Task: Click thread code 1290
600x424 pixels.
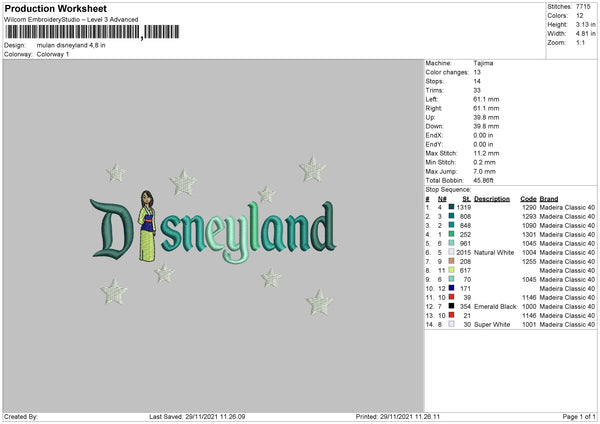Action: coord(529,207)
